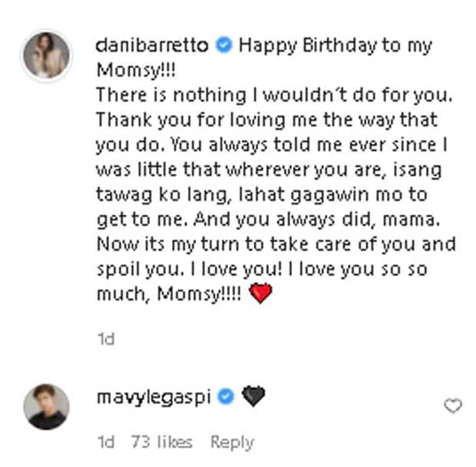Click the 1d timestamp beside 73 likes
The height and width of the screenshot is (467, 476).
click(x=106, y=442)
